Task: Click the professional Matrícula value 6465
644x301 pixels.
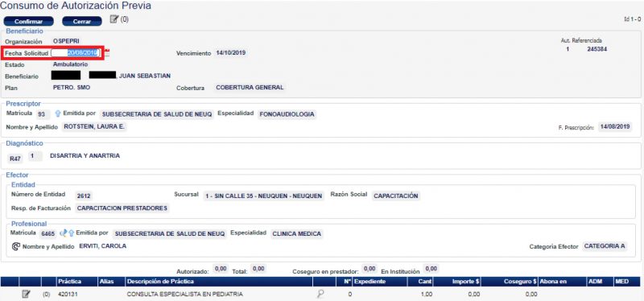Action: tap(48, 234)
